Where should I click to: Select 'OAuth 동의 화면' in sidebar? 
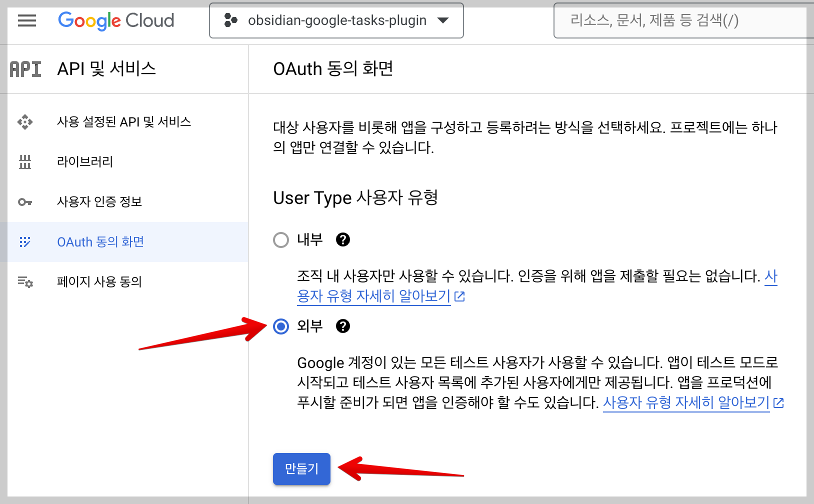pyautogui.click(x=124, y=242)
